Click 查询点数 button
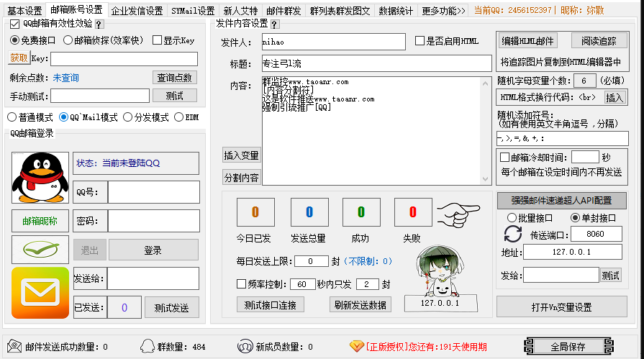The height and width of the screenshot is (359, 644). (175, 78)
